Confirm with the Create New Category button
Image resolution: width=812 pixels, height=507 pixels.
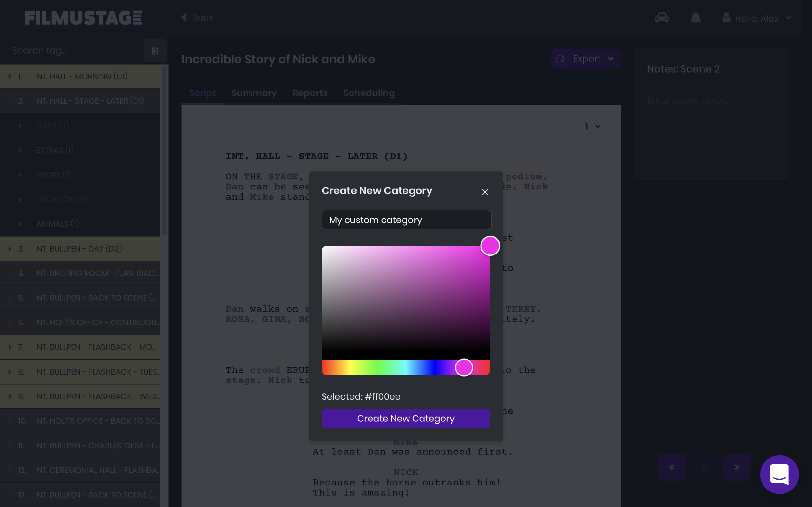(x=406, y=419)
